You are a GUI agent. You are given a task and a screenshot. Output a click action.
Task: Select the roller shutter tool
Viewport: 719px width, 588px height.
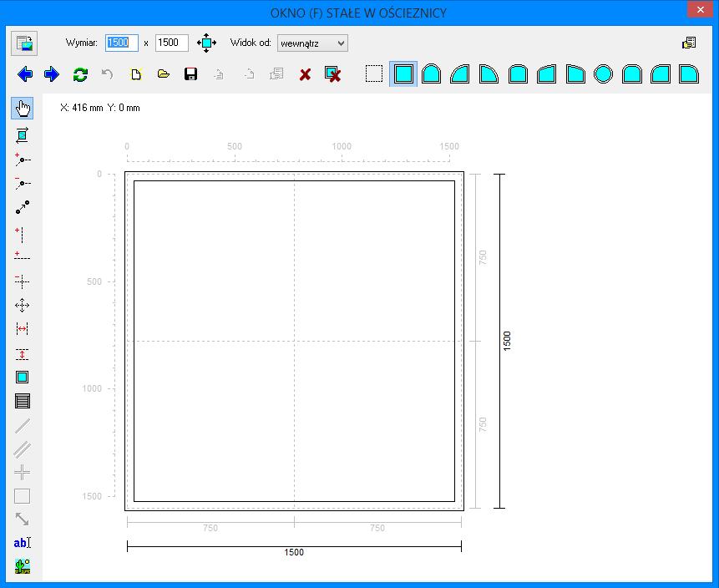pos(22,401)
